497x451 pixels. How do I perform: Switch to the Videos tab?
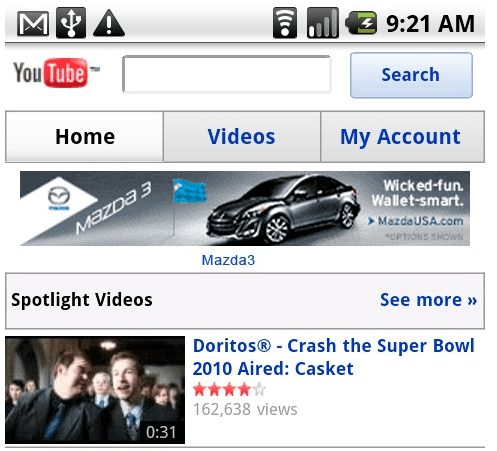(242, 137)
